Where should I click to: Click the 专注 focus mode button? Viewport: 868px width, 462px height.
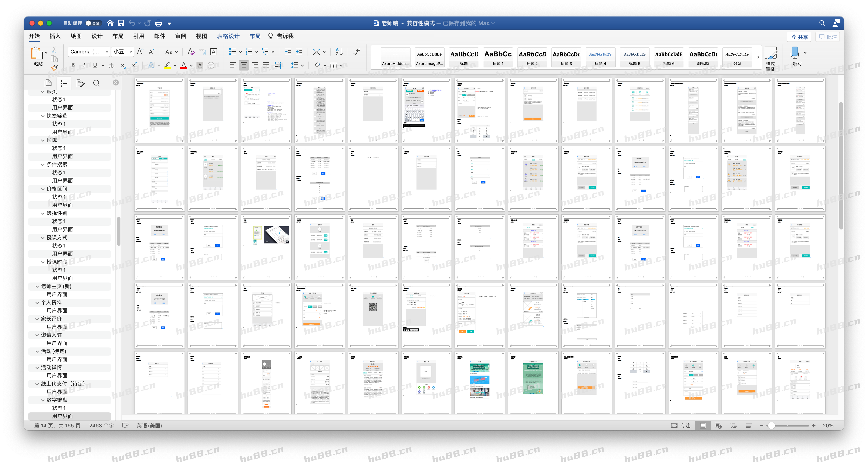click(x=681, y=426)
